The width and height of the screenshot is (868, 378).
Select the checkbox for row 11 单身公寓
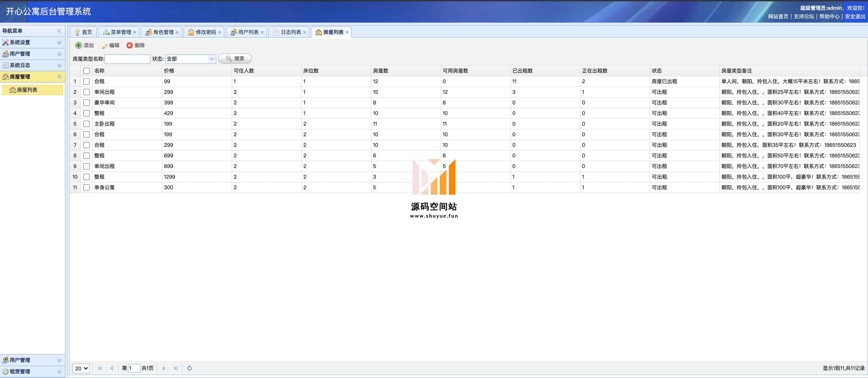click(x=87, y=188)
